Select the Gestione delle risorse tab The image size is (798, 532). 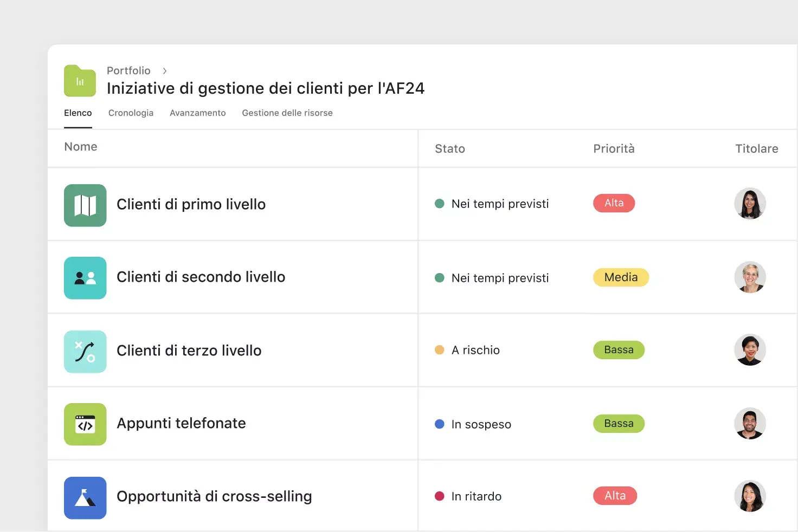[x=287, y=113]
